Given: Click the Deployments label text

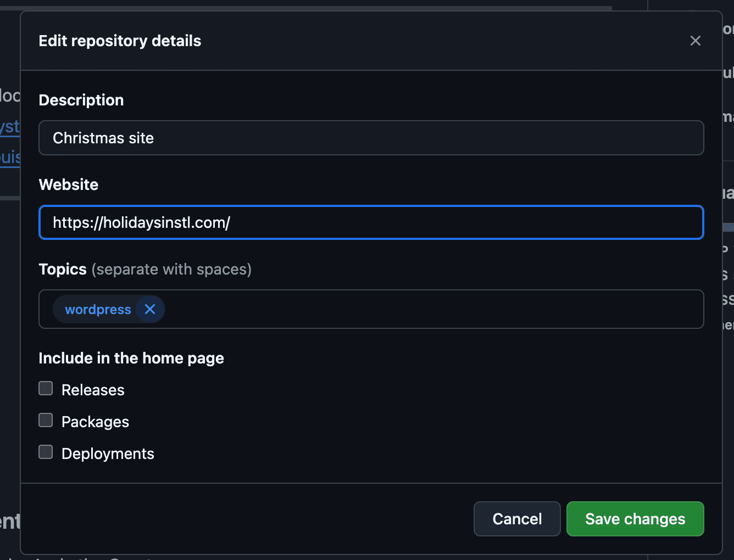Looking at the screenshot, I should point(107,453).
